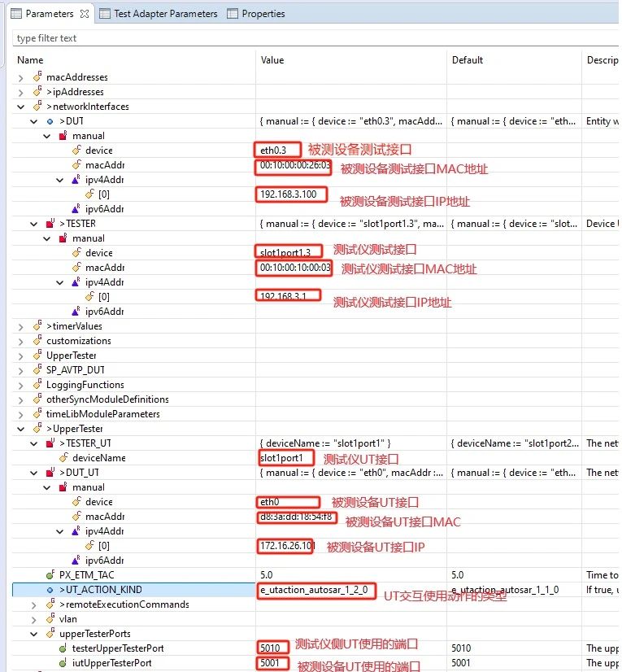Click the Value column header
Viewport: 622px width, 672px height.
coord(272,60)
